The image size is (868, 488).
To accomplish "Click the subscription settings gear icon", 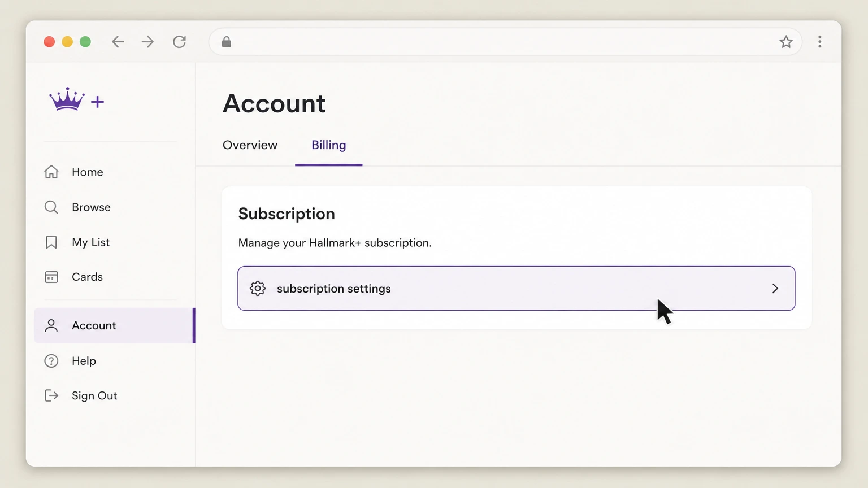I will click(258, 289).
